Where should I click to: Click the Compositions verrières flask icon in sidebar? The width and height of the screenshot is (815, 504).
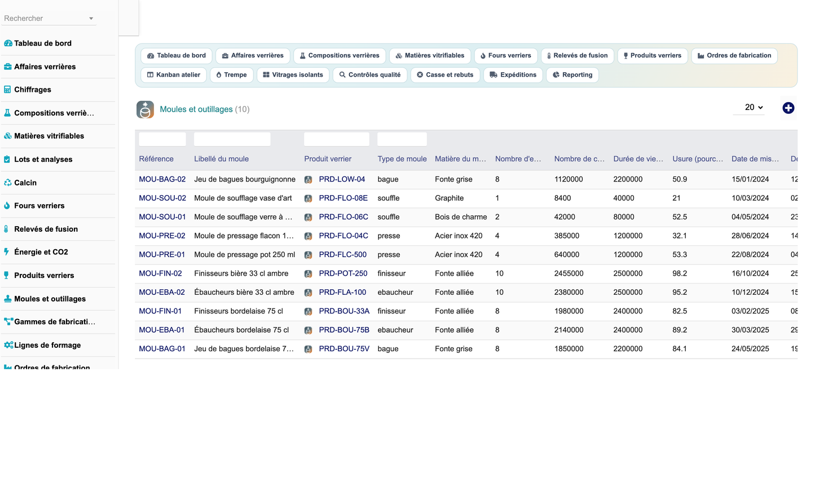pyautogui.click(x=7, y=113)
